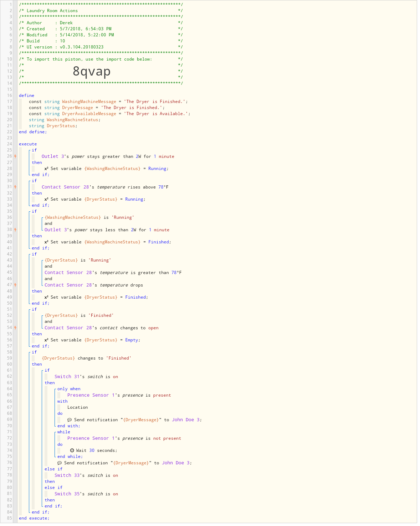The height and width of the screenshot is (526, 420).
Task: Click the {WashingMachineStatus} is 'Running' condition
Action: tap(89, 217)
